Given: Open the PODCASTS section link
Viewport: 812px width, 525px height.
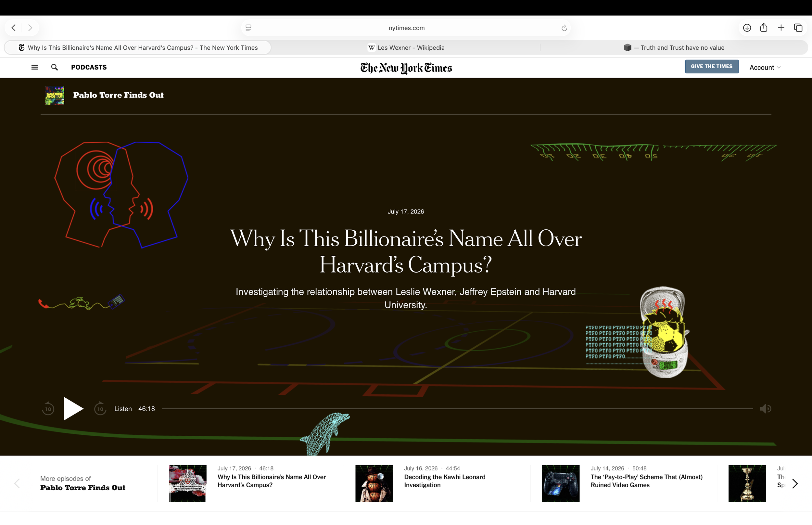Looking at the screenshot, I should point(89,67).
